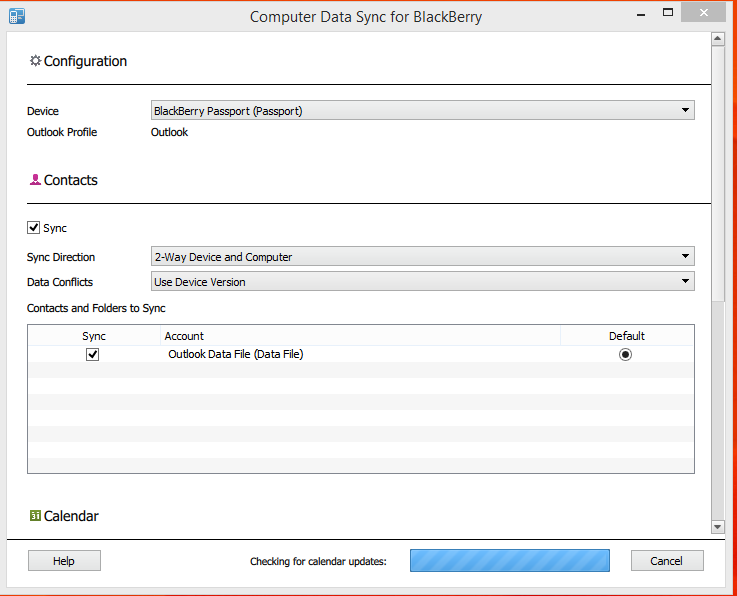This screenshot has width=737, height=596.
Task: Click the Contacts person icon
Action: tap(35, 180)
